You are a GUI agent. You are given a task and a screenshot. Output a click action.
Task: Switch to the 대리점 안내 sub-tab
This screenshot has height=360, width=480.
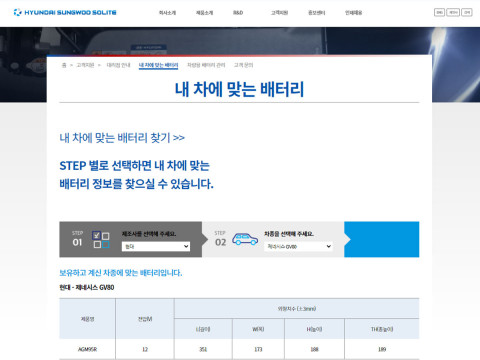[118, 65]
